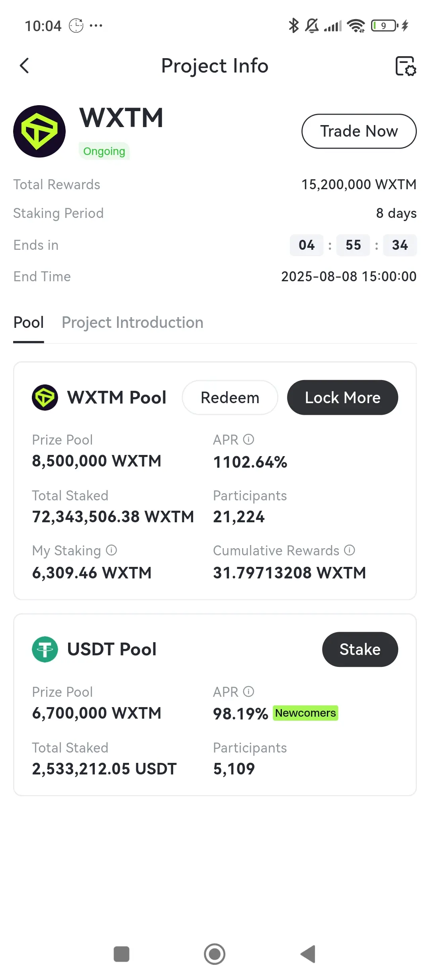Tap the WXTM Pool title text
This screenshot has height=980, width=430.
[x=117, y=398]
